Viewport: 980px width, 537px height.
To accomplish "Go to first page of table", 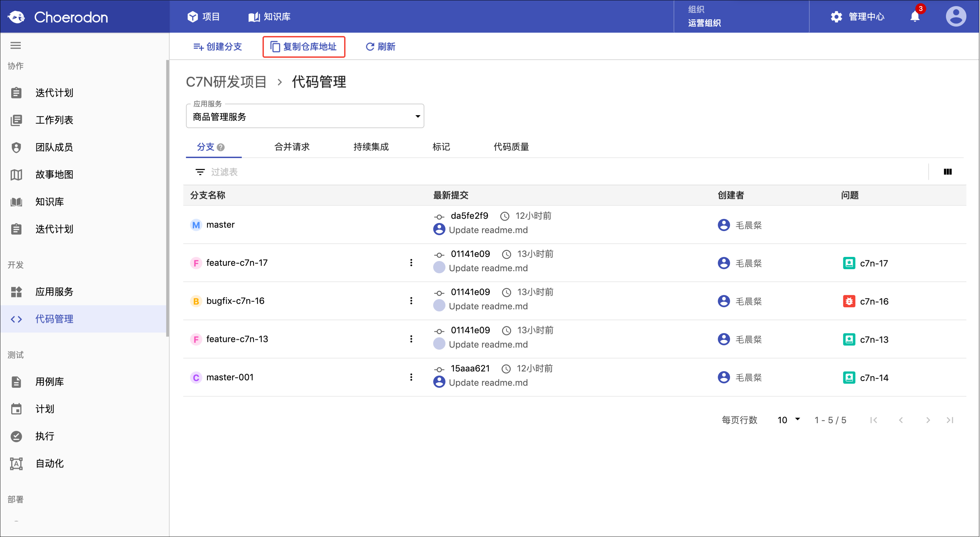I will click(874, 420).
